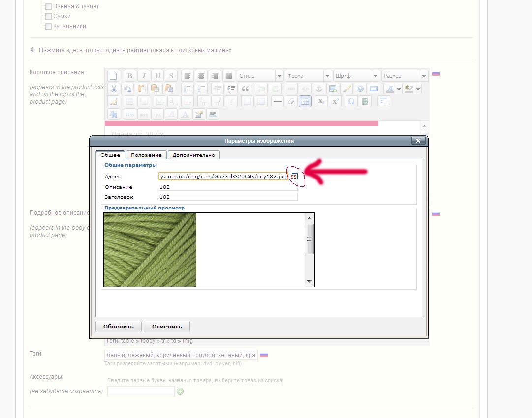
Task: Insert a horizontal rule line
Action: pos(277,101)
